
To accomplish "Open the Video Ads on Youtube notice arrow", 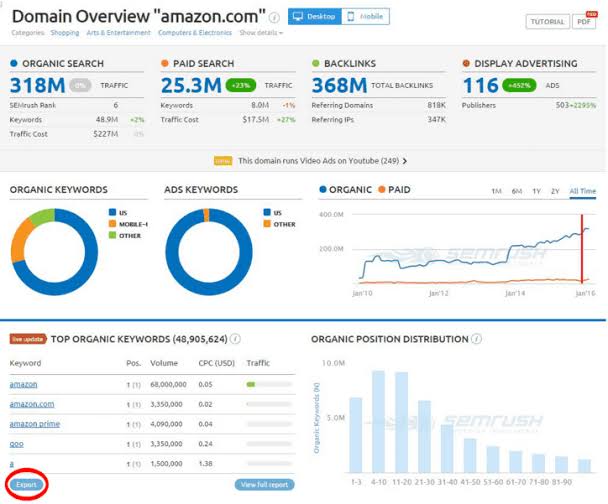I will (x=405, y=161).
